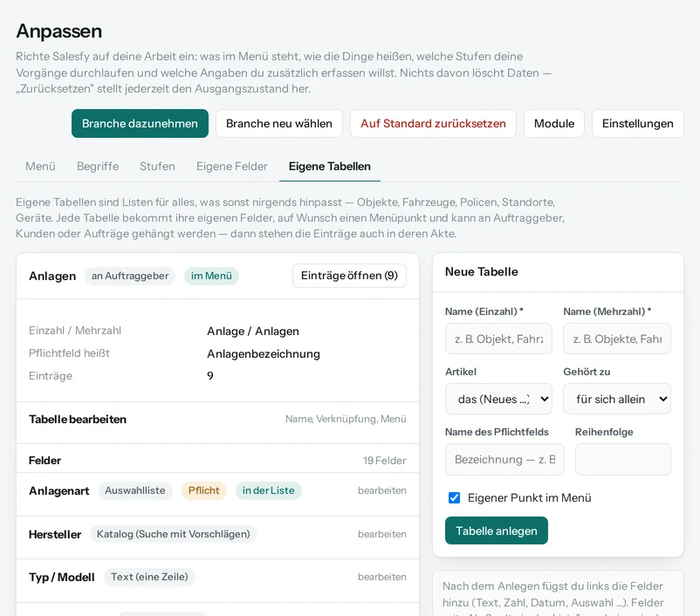Toggle the Eigener Punkt im Menü checkbox
700x616 pixels.
coord(454,497)
